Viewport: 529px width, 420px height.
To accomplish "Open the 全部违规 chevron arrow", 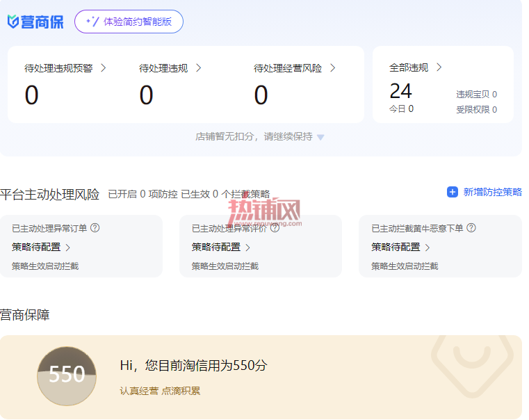I will pos(439,67).
